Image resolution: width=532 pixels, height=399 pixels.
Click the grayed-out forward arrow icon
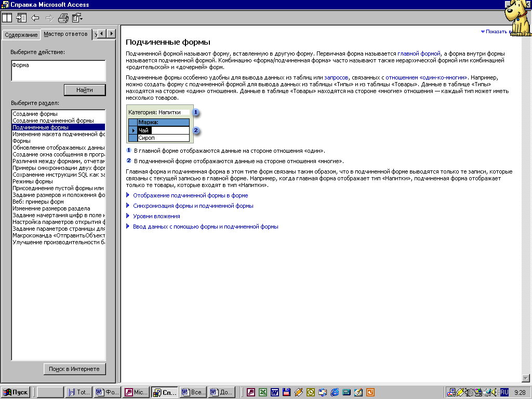pos(49,18)
